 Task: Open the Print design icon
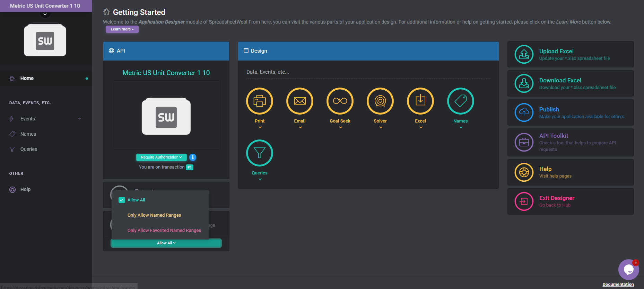259,101
